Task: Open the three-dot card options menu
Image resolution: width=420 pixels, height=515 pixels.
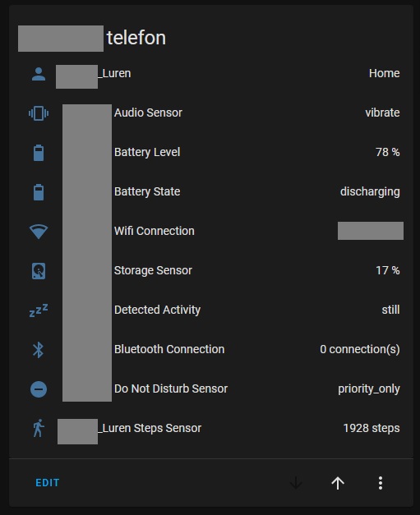Action: [x=381, y=483]
